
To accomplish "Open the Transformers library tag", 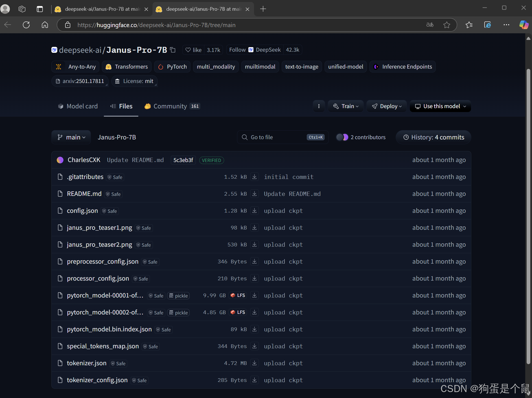I will [x=127, y=67].
